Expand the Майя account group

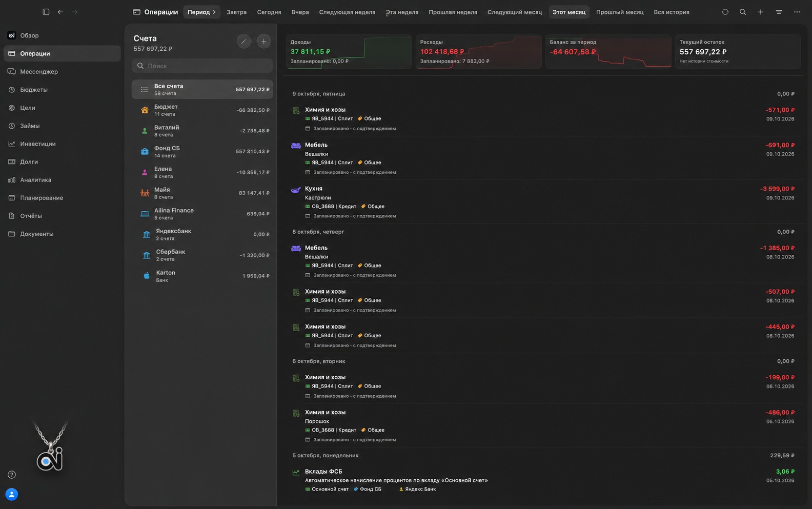[x=202, y=193]
